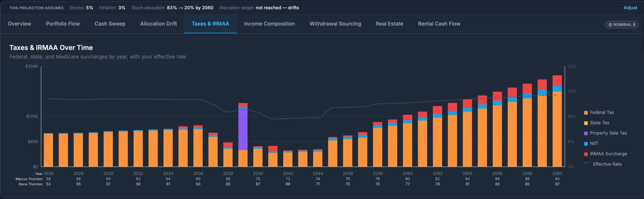Toggle the State Tax legend label

coord(599,123)
